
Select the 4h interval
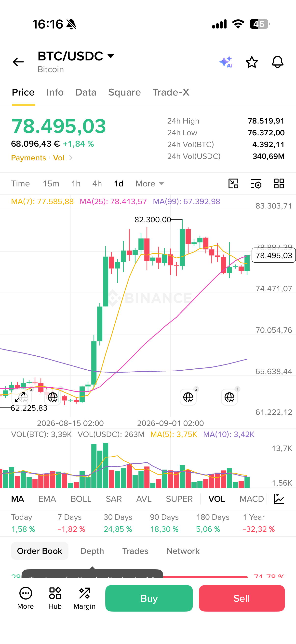(x=97, y=183)
